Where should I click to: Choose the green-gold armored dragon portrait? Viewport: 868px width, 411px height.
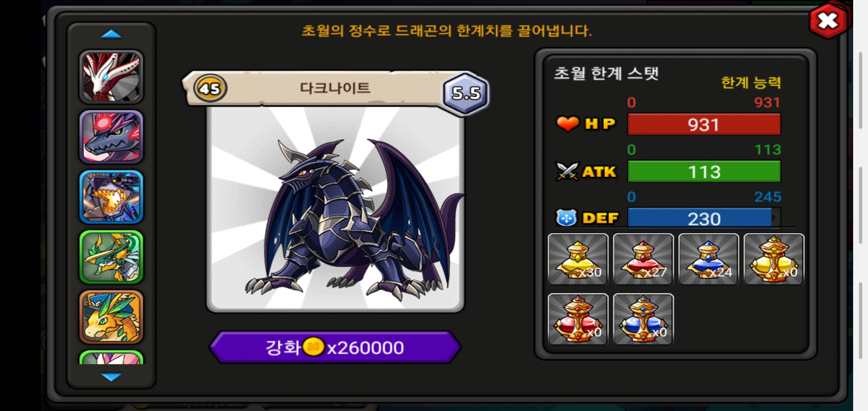tap(111, 257)
